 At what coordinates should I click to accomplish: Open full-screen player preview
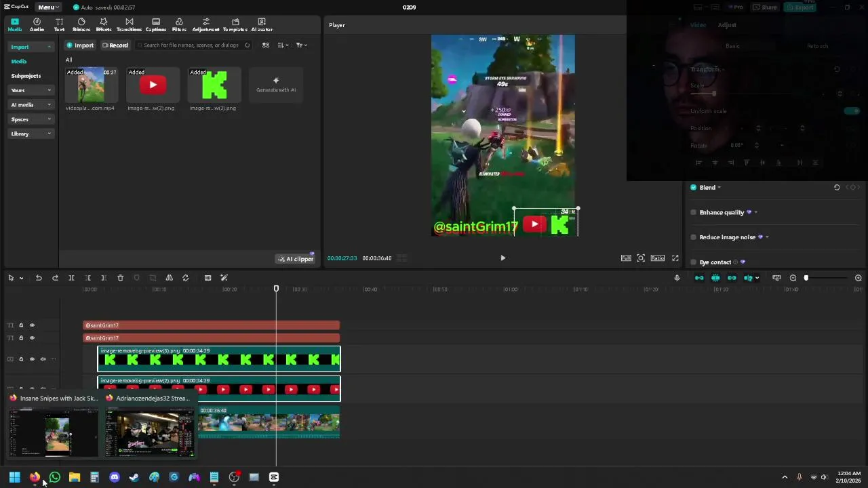pos(675,258)
